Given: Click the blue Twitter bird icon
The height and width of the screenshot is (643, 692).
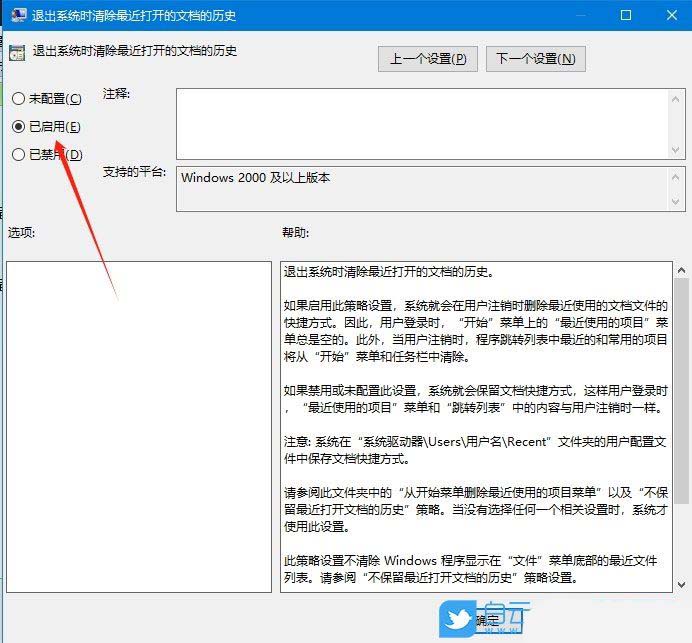Looking at the screenshot, I should pos(457,619).
